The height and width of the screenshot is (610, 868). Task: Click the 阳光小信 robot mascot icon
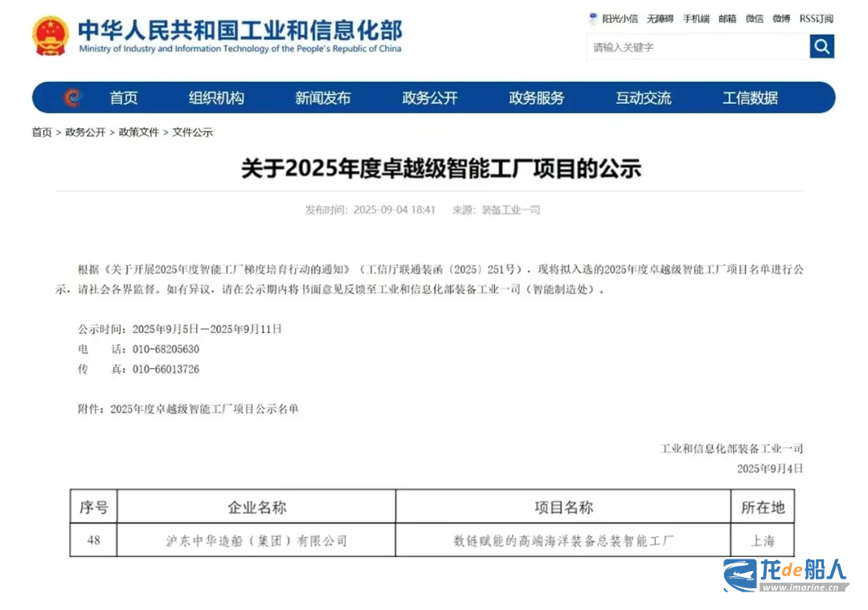(593, 18)
